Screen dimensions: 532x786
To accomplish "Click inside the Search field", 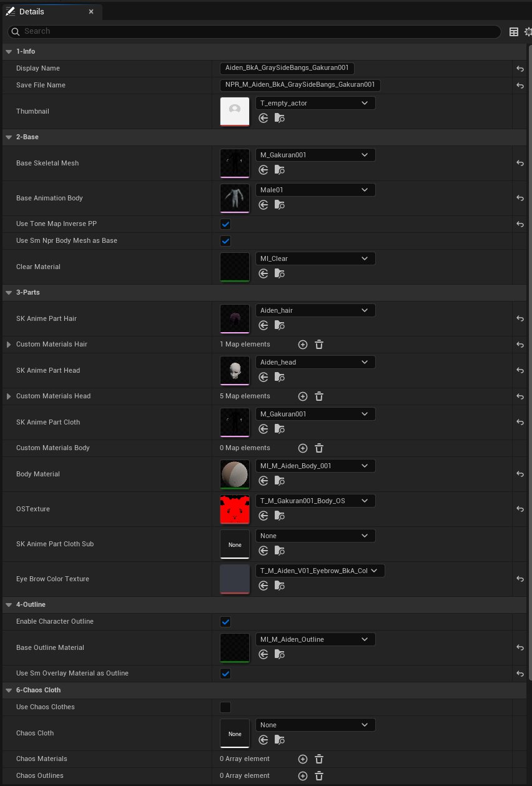I will [250, 31].
